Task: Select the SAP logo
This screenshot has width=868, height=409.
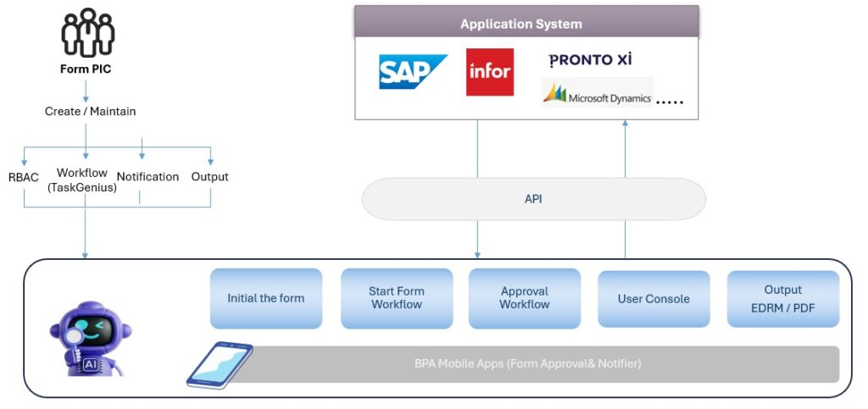Action: [x=413, y=72]
